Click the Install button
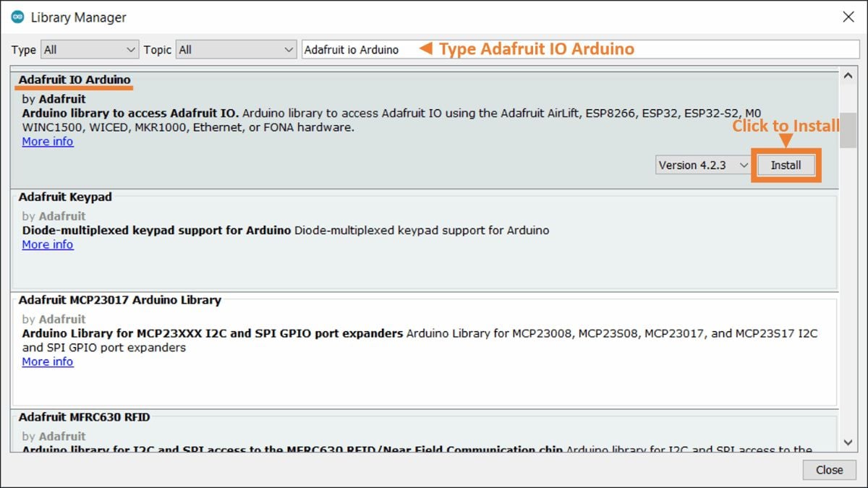This screenshot has height=488, width=868. (x=786, y=166)
